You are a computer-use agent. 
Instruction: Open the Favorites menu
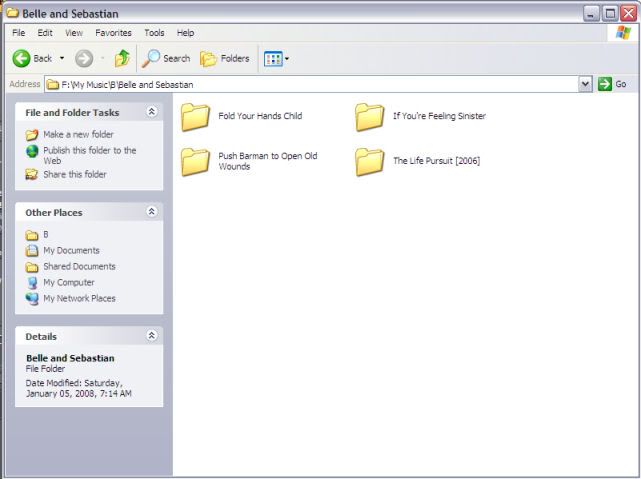(113, 33)
